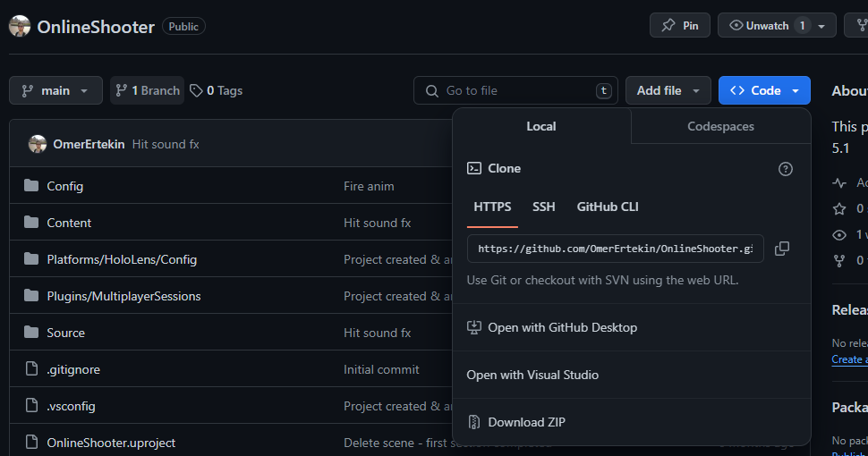Image resolution: width=868 pixels, height=456 pixels.
Task: Toggle Unwatch for this repository
Action: (759, 26)
